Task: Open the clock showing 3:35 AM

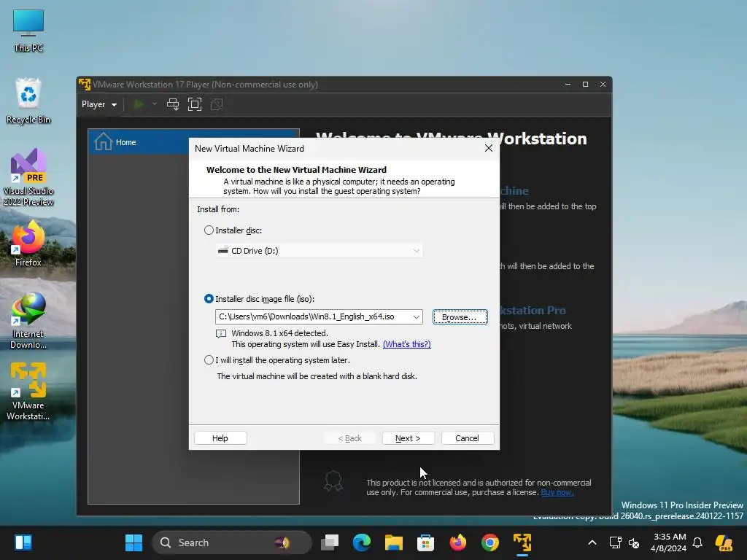Action: tap(669, 542)
